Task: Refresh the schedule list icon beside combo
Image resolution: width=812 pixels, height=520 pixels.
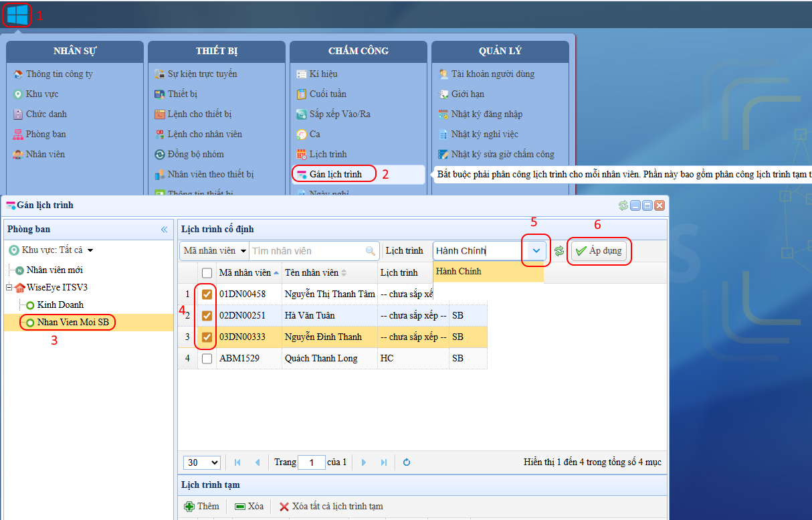Action: point(559,251)
